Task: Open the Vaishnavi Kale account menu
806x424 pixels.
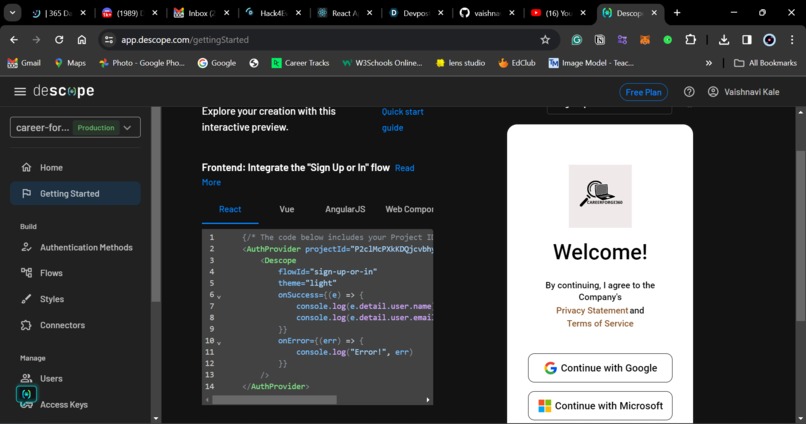Action: click(x=744, y=92)
